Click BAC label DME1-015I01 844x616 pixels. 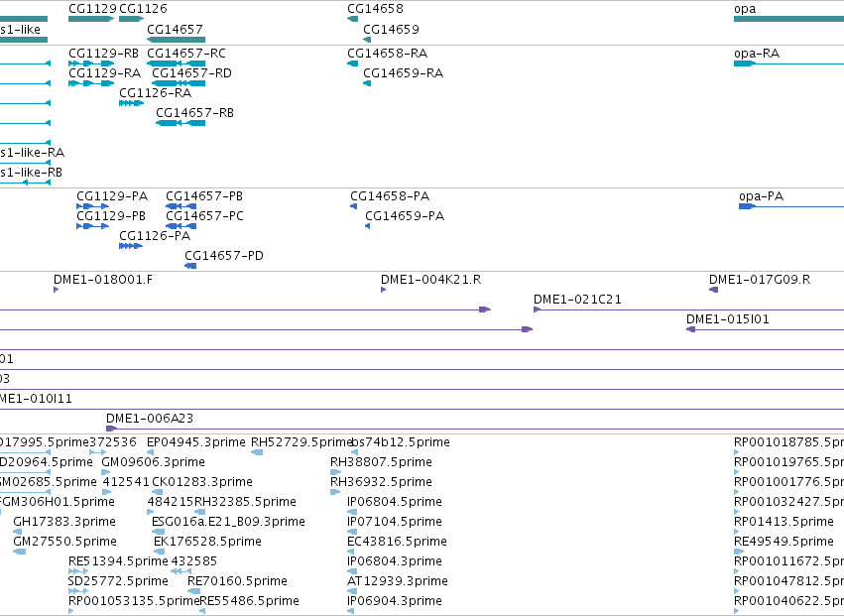coord(728,319)
